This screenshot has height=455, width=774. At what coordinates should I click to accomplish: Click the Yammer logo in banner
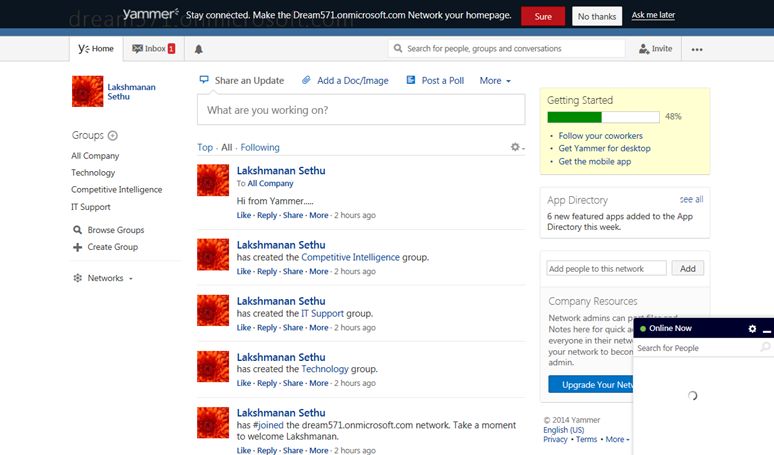pos(151,14)
